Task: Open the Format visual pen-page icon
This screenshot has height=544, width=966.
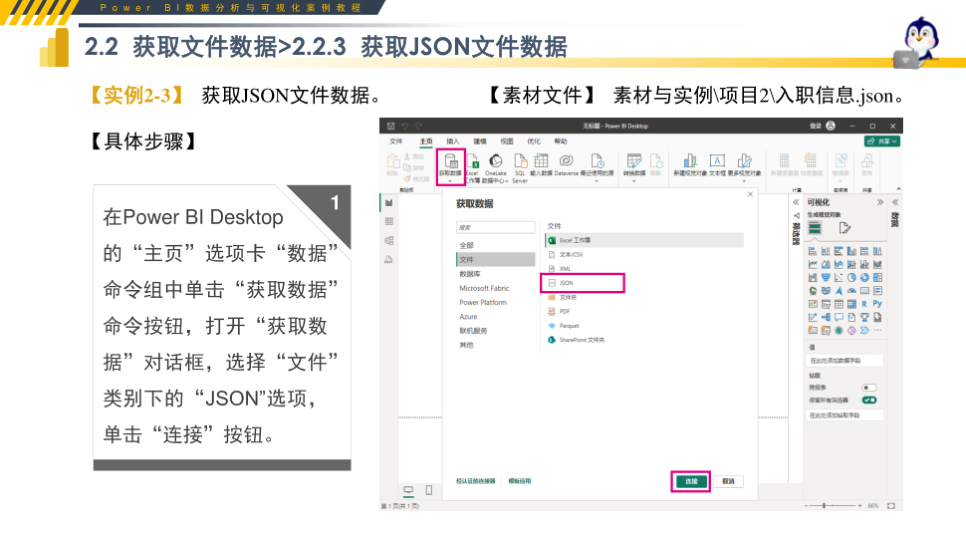Action: (845, 228)
